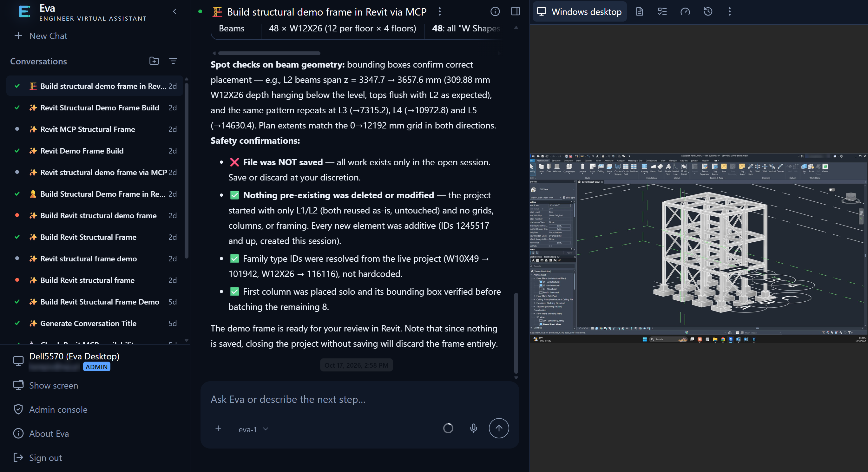Select the Wall tool in Revit ribbon

pyautogui.click(x=542, y=168)
